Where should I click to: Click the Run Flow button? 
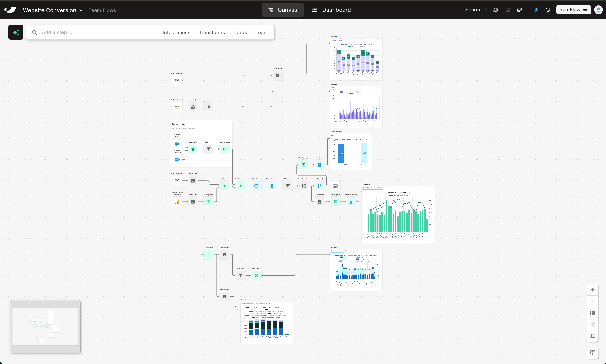click(x=573, y=10)
